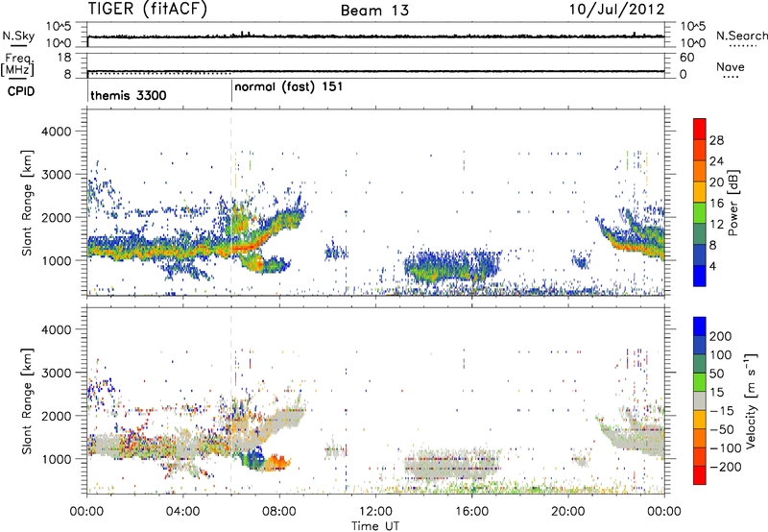768x532 pixels.
Task: Click the '18' frequency axis tick
Action: pos(64,58)
